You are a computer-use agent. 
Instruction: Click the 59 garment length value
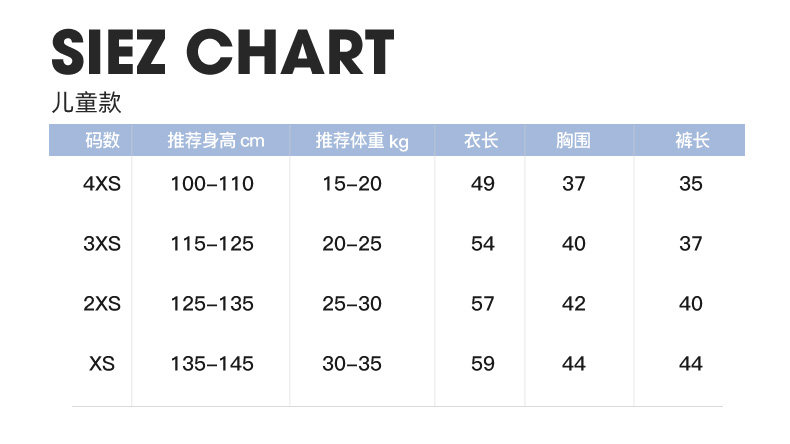tap(483, 364)
